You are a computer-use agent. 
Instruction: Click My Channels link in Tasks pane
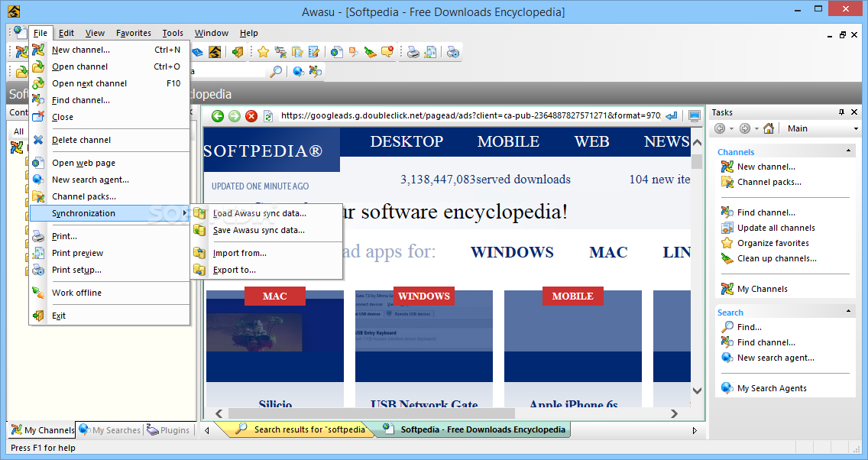[x=763, y=289]
